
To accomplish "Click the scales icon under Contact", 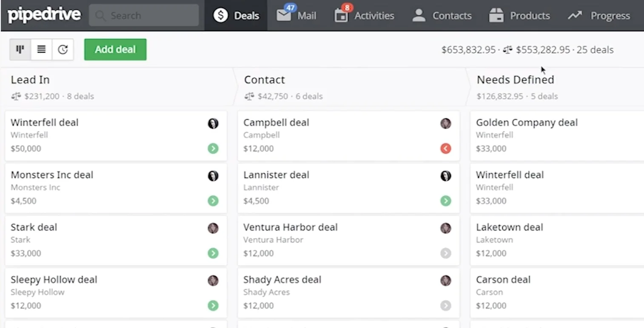I will pos(249,96).
